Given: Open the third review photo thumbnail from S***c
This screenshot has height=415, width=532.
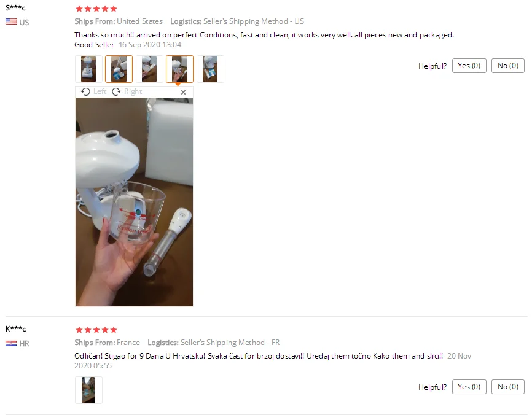Looking at the screenshot, I should [x=149, y=69].
